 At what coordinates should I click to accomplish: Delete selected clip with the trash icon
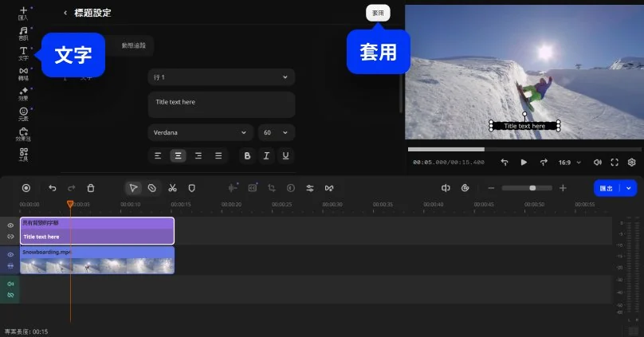[91, 188]
